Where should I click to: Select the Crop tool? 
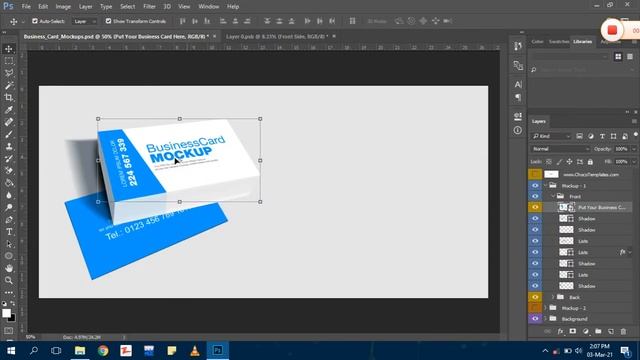coord(9,98)
